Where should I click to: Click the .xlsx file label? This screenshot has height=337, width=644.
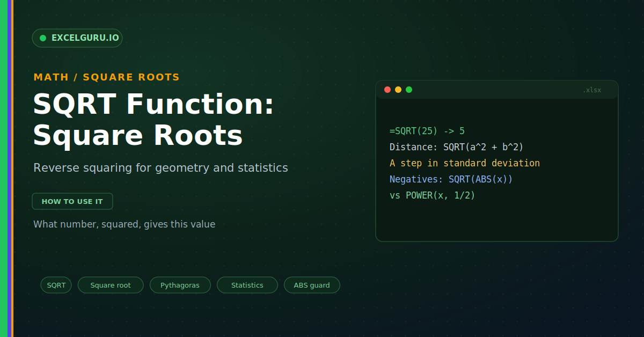[x=592, y=90]
